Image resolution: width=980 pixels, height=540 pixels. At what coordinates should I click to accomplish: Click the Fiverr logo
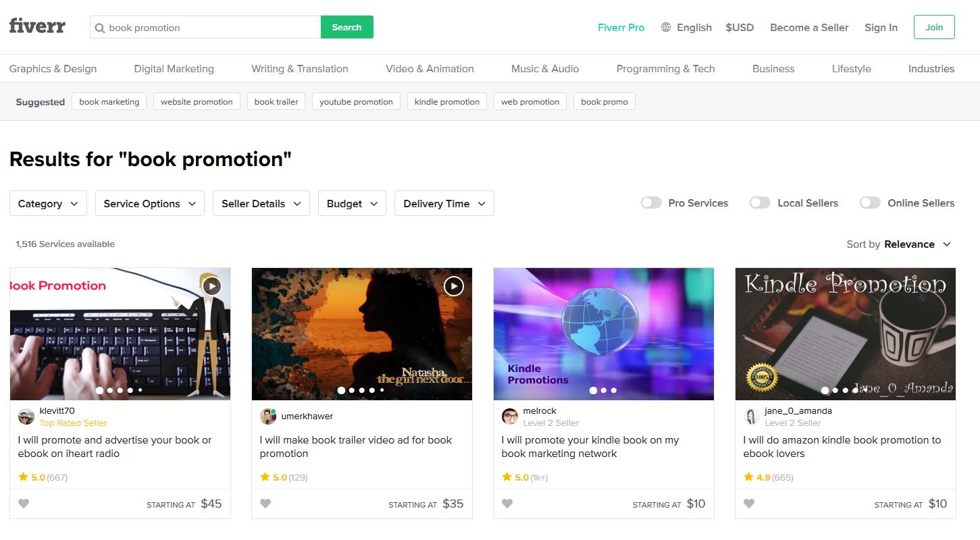point(37,26)
